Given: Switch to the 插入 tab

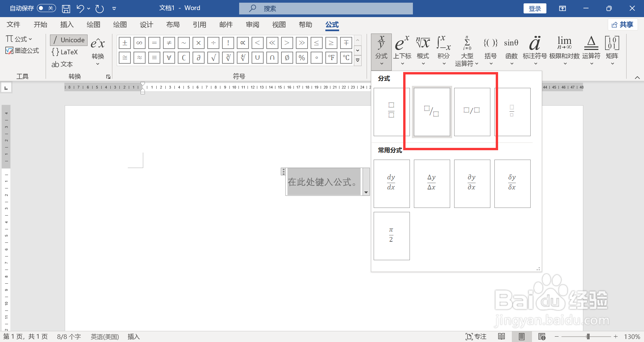Looking at the screenshot, I should click(67, 24).
